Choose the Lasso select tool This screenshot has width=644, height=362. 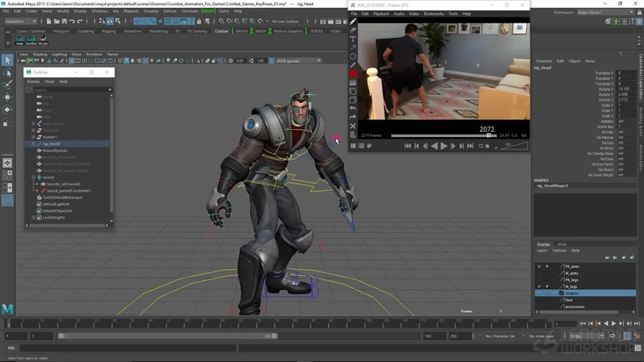point(7,73)
